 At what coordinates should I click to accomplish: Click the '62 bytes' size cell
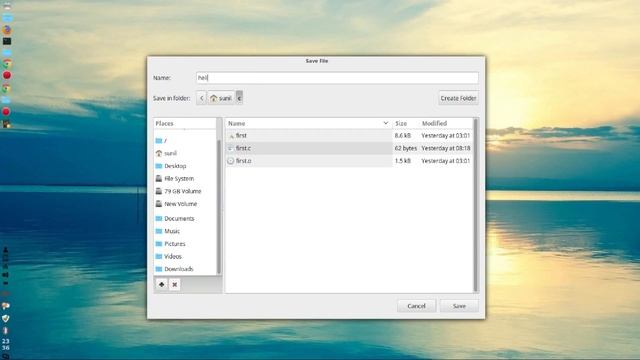click(x=406, y=148)
